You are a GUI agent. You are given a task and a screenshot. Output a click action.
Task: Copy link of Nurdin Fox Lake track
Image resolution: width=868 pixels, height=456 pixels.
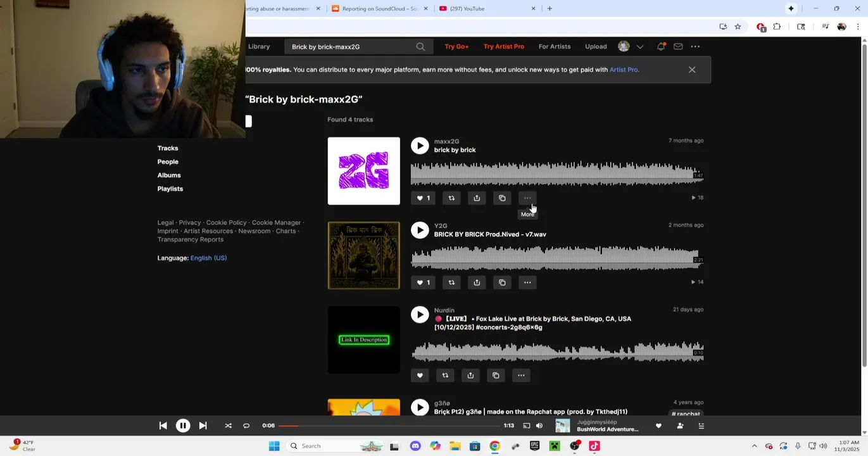tap(496, 376)
